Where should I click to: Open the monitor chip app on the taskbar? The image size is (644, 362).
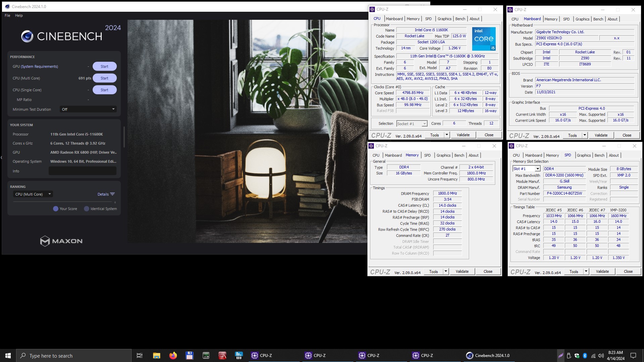(206, 356)
